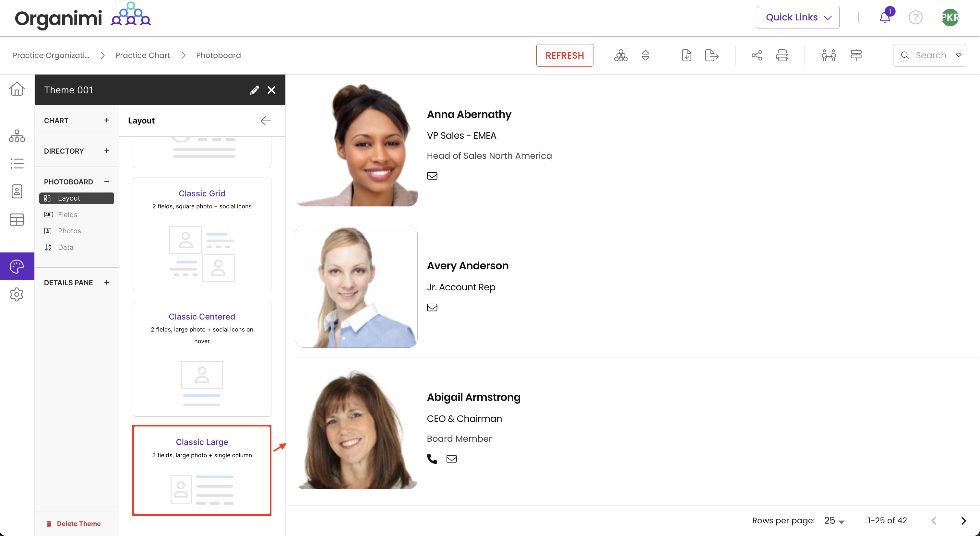Click the Theme 001 title

coord(68,90)
